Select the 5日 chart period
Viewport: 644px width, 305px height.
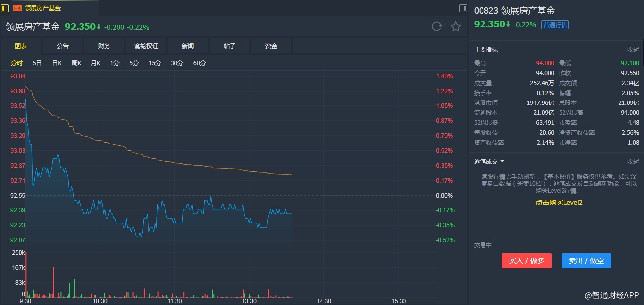point(37,63)
